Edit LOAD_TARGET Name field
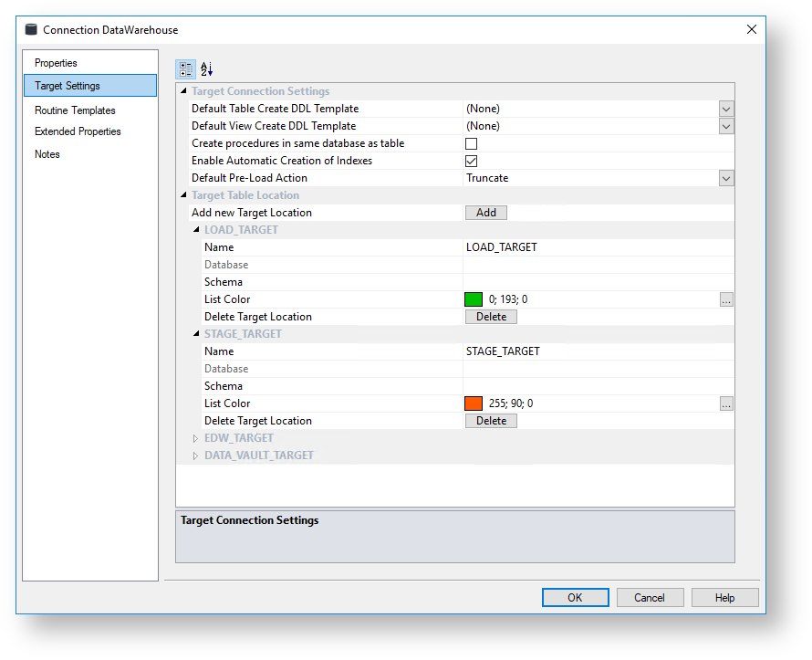812x660 pixels. click(599, 247)
